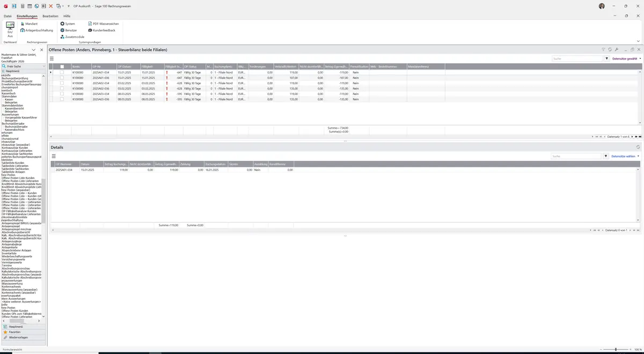Check the row for OP-Nr 2025A01-034
This screenshot has width=644, height=354.
pyautogui.click(x=62, y=72)
